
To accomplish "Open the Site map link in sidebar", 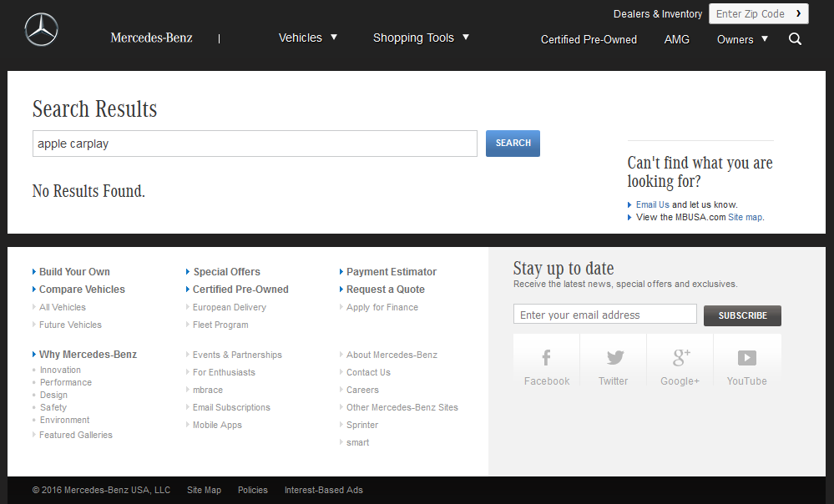I will [x=745, y=218].
